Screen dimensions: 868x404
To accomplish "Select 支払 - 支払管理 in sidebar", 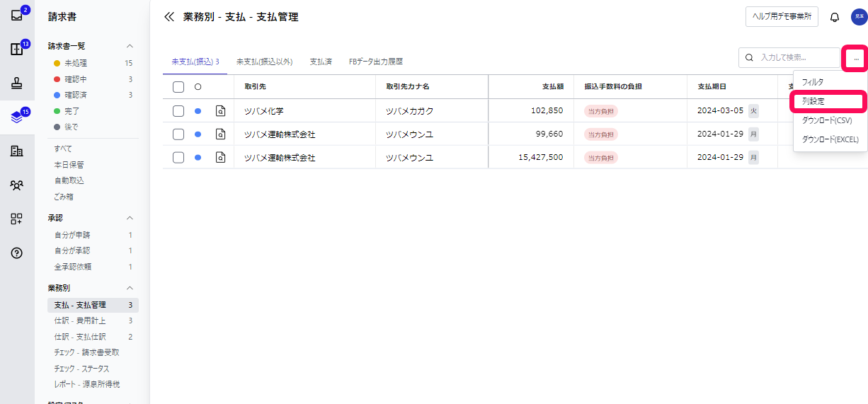I will (x=93, y=305).
